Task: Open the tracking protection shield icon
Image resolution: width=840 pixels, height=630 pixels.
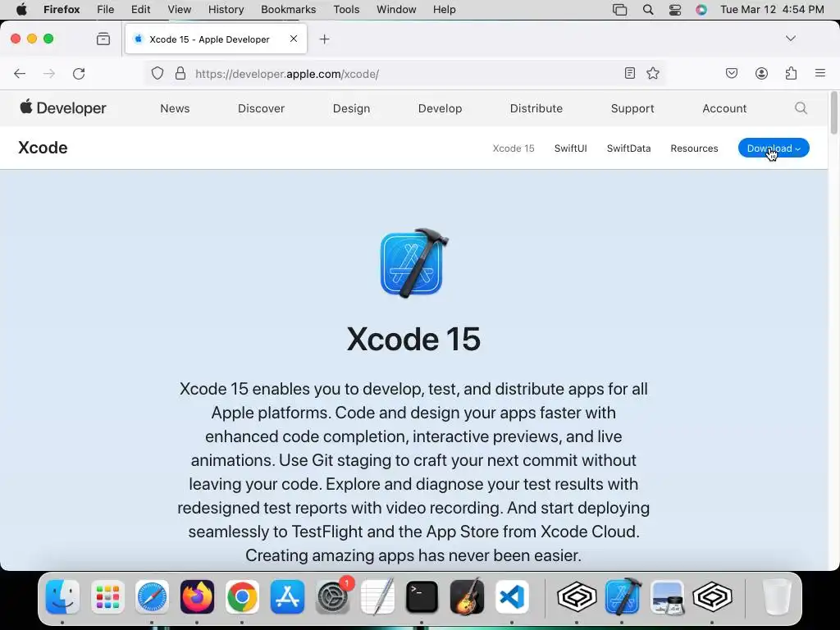Action: [x=157, y=73]
